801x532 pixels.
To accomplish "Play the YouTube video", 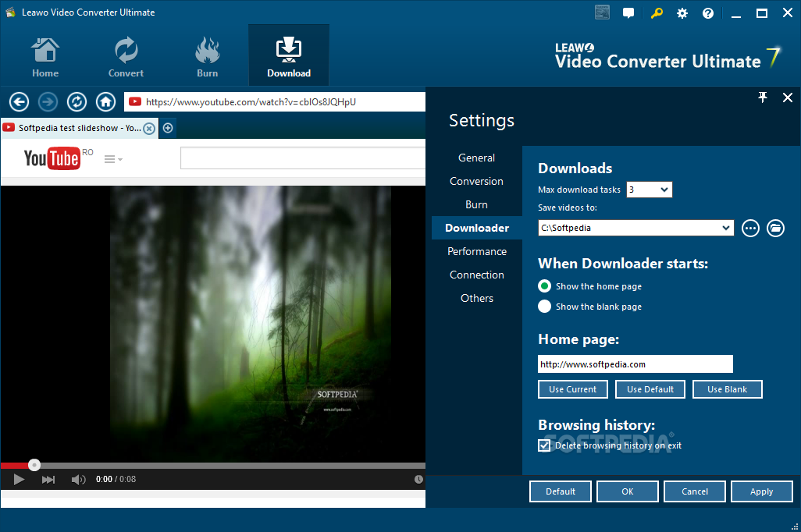I will [19, 480].
